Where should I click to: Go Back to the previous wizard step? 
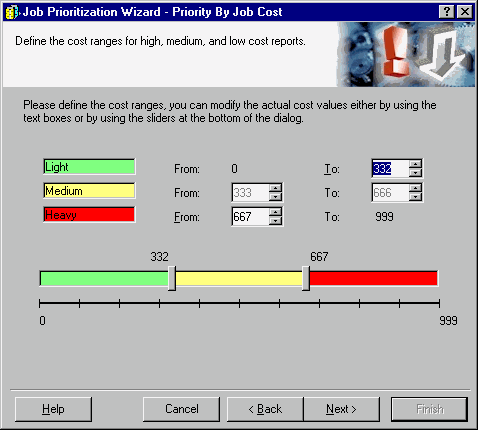point(265,409)
